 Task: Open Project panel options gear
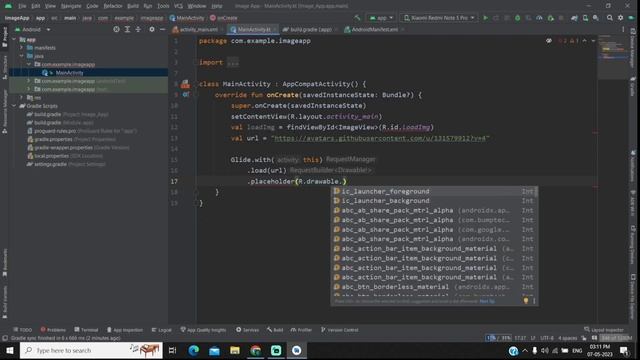(152, 29)
